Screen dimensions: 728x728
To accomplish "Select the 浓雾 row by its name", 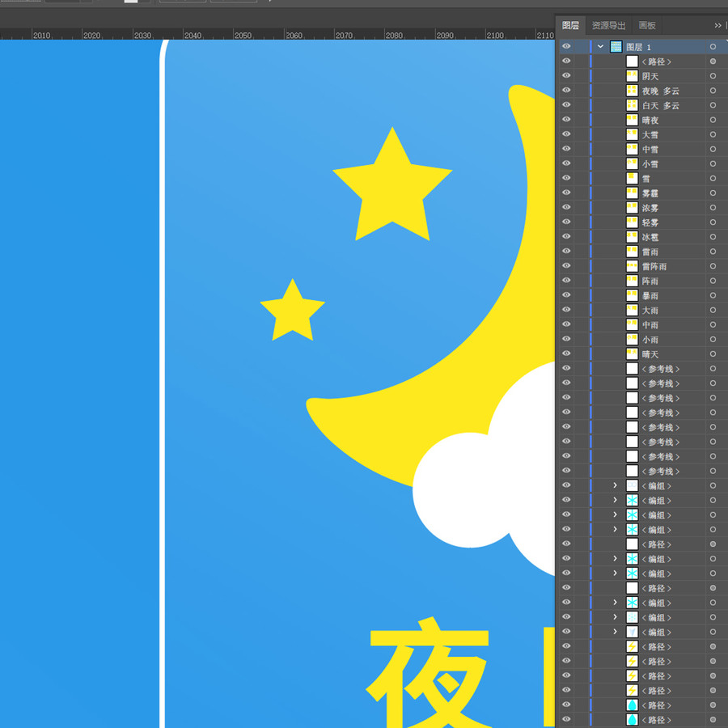I will (650, 208).
